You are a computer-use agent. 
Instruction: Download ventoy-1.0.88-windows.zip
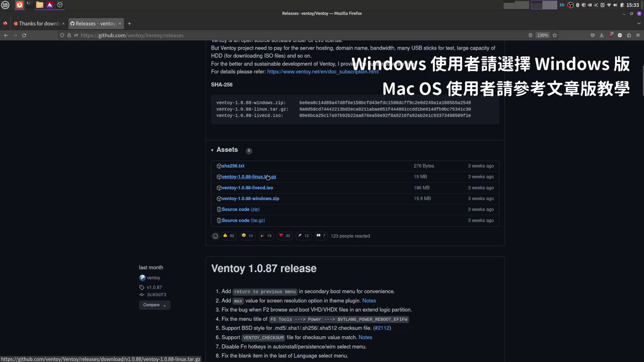(250, 198)
